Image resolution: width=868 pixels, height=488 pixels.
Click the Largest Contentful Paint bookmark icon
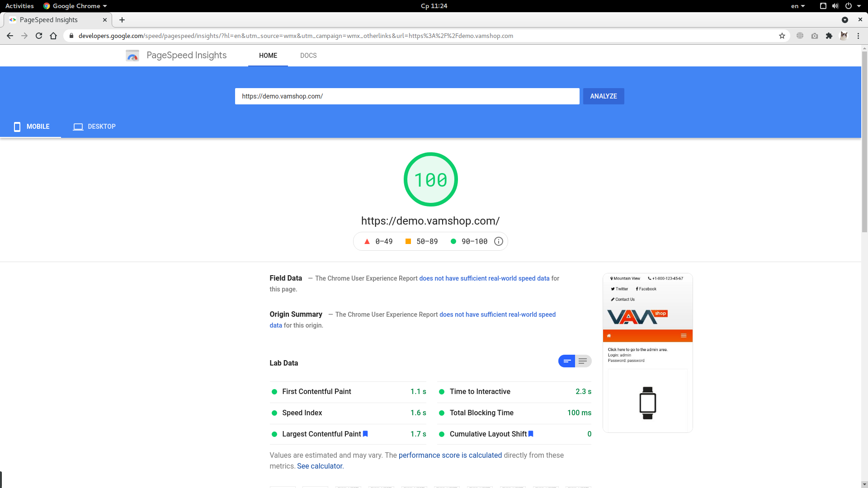(365, 434)
